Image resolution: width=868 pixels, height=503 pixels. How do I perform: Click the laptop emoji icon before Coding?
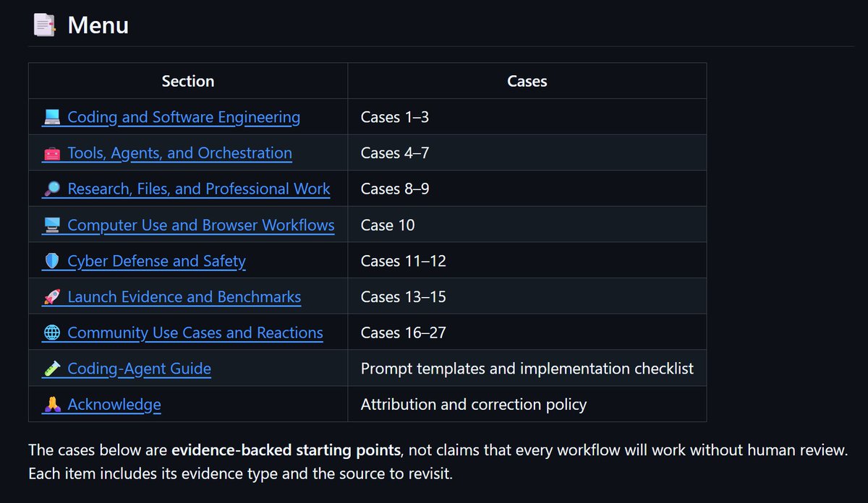pos(51,117)
